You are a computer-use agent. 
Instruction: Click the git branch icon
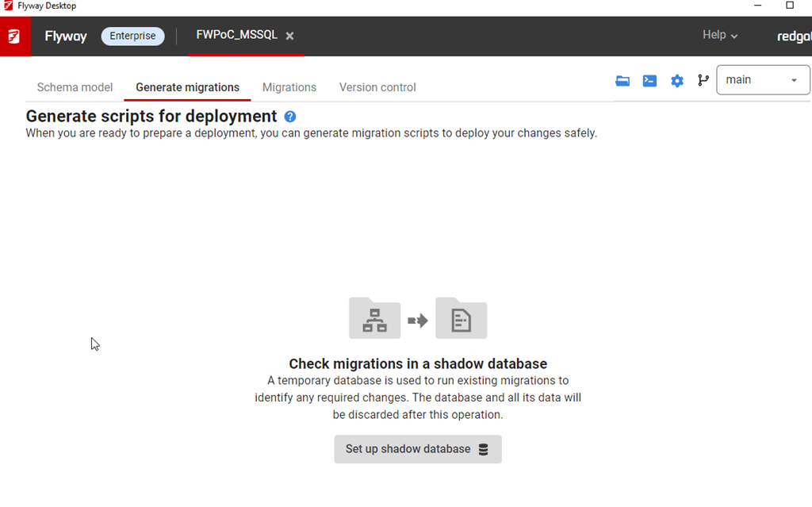click(703, 80)
